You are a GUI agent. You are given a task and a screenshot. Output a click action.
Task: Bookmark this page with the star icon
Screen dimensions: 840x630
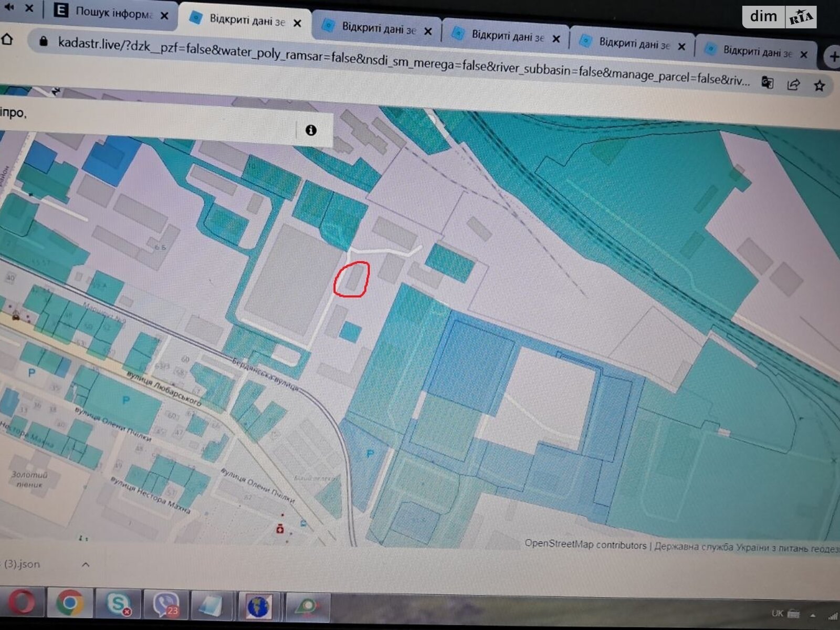coord(819,86)
